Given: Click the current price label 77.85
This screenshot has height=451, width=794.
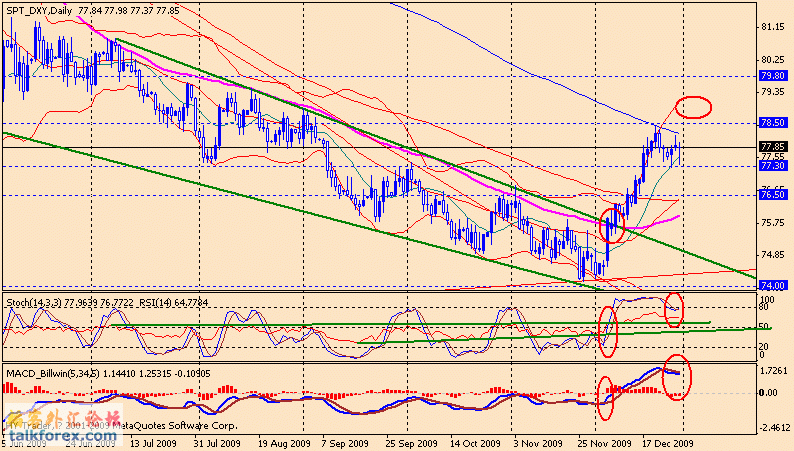Looking at the screenshot, I should pos(773,147).
